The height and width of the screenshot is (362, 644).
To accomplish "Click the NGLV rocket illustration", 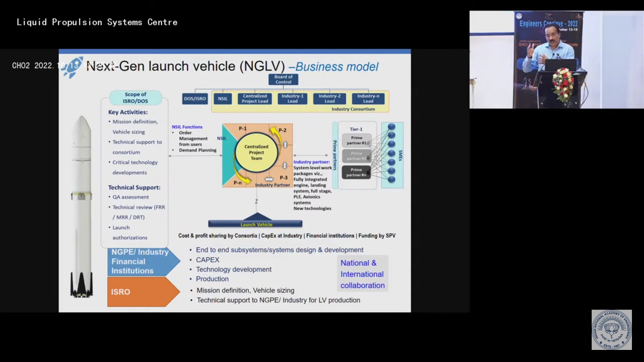I will pos(81,206).
